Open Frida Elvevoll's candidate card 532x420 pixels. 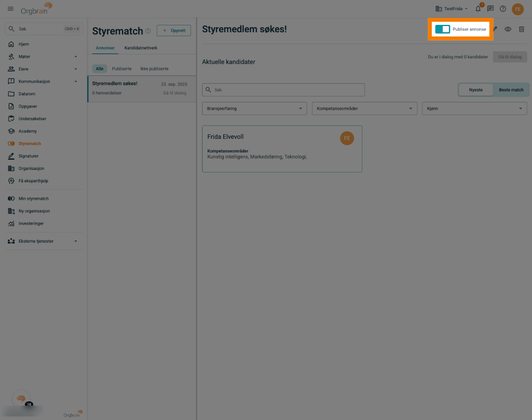coord(282,149)
